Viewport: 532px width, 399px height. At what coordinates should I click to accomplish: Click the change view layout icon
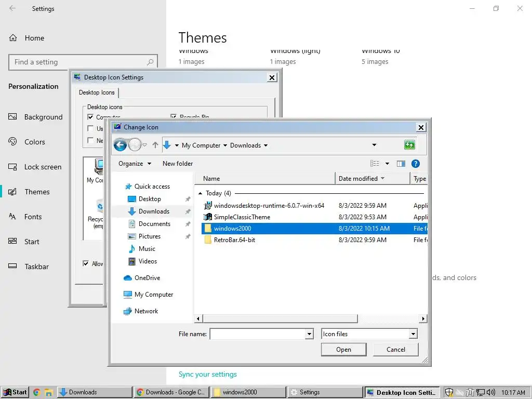pyautogui.click(x=375, y=164)
